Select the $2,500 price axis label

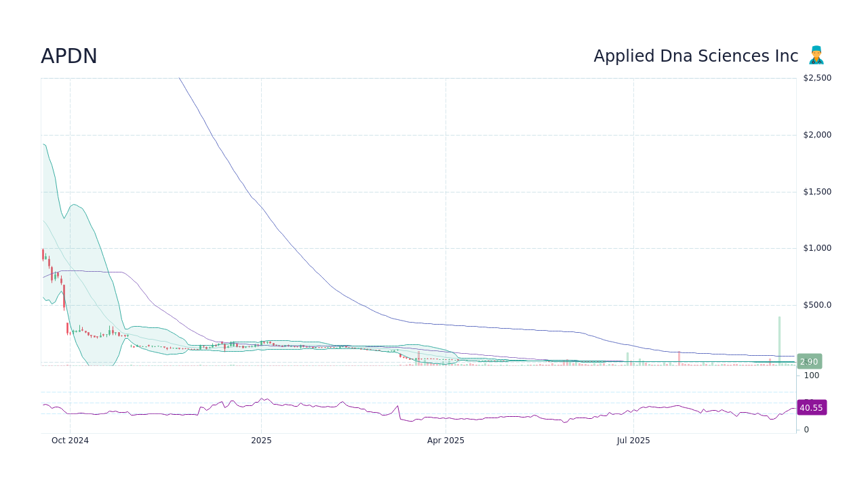(x=816, y=77)
